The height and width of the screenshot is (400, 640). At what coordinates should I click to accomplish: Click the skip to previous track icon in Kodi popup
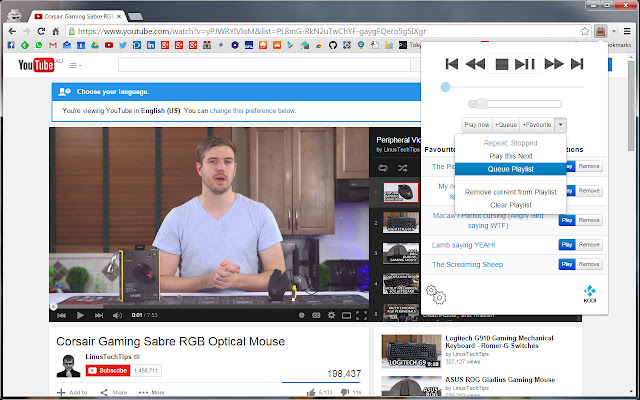(452, 64)
